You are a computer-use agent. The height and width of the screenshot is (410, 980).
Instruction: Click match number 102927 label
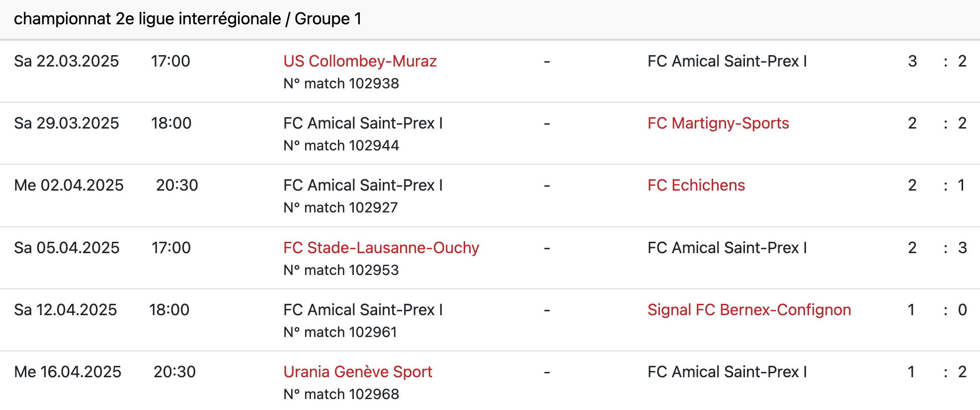340,207
